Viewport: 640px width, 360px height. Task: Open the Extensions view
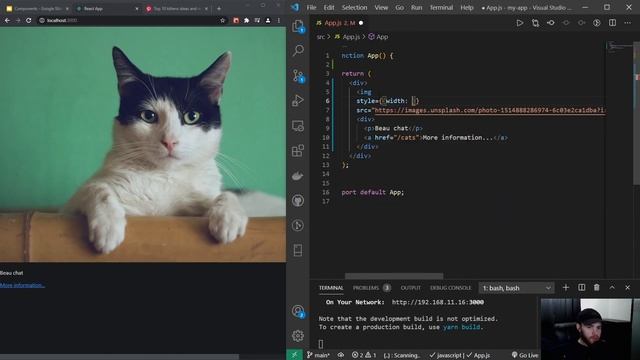point(298,151)
